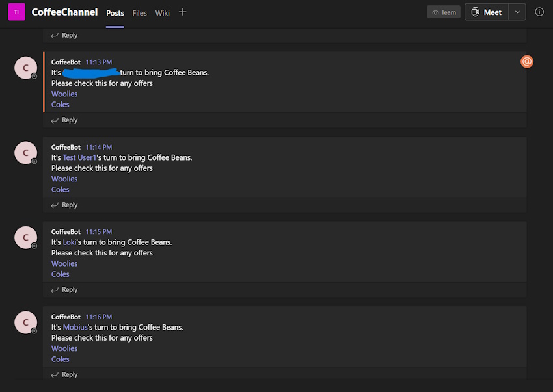Open Meet options dropdown arrow
The height and width of the screenshot is (392, 553).
[517, 12]
